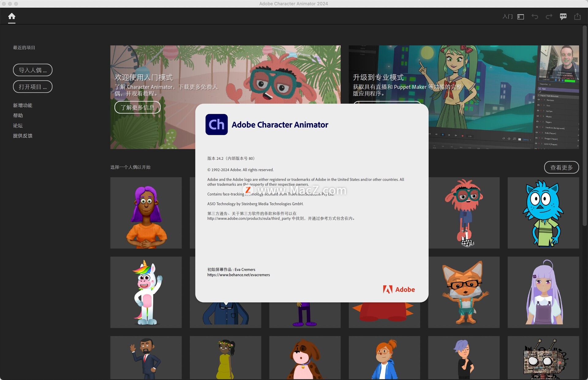The height and width of the screenshot is (380, 588).
Task: Select the businessman in suit puppet
Action: (x=146, y=358)
